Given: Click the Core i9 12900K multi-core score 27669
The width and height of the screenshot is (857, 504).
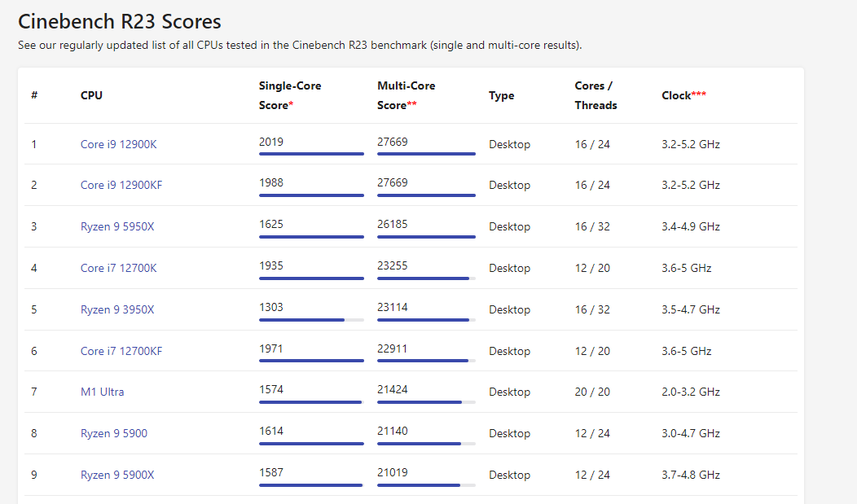Looking at the screenshot, I should (x=393, y=142).
